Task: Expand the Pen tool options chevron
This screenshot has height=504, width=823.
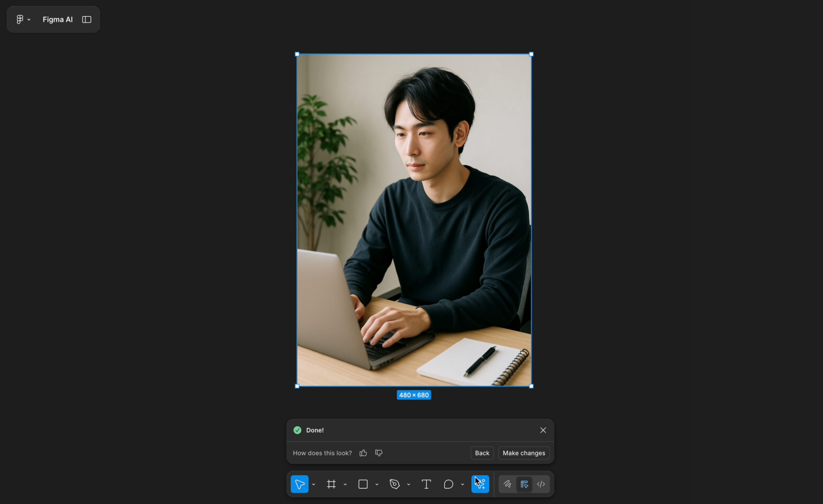Action: [x=409, y=484]
